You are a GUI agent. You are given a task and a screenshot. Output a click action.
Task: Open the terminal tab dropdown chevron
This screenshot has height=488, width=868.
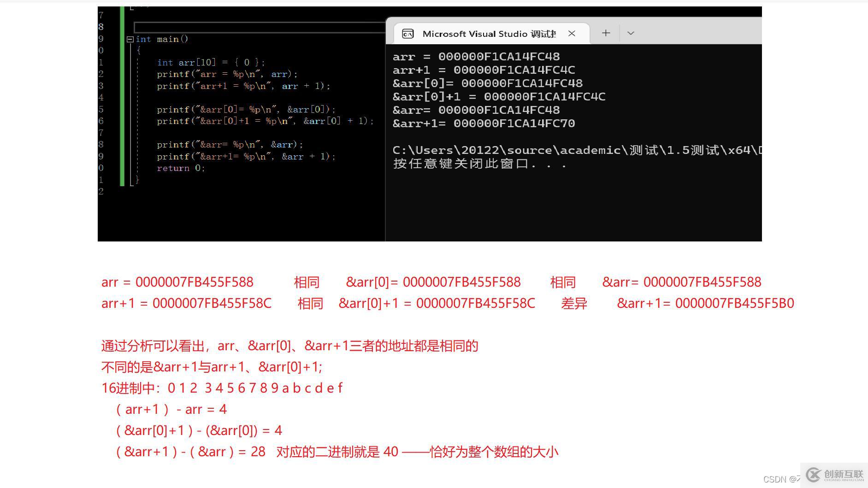(x=631, y=33)
